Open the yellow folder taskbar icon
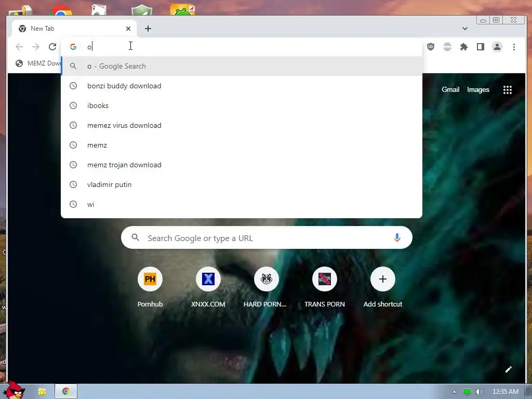 [x=42, y=392]
